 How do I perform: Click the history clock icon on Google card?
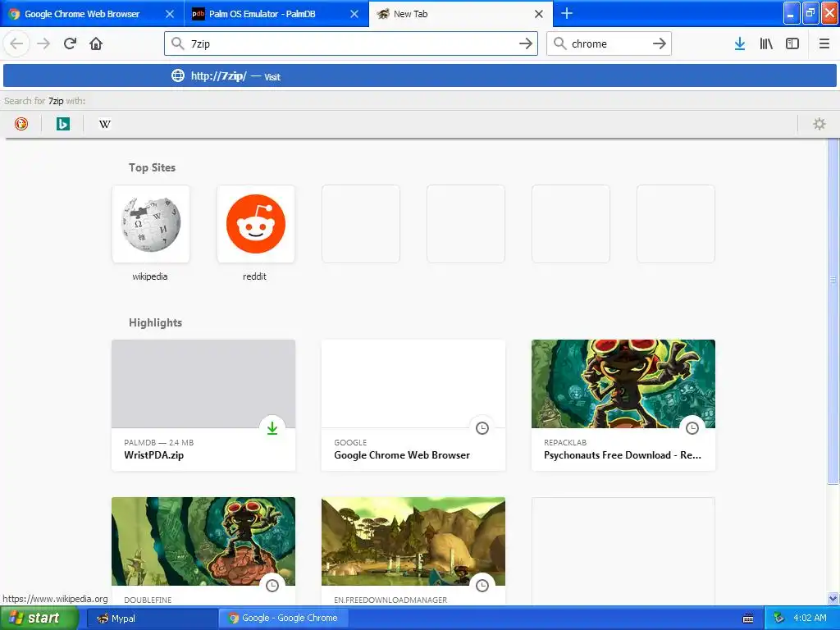[482, 428]
